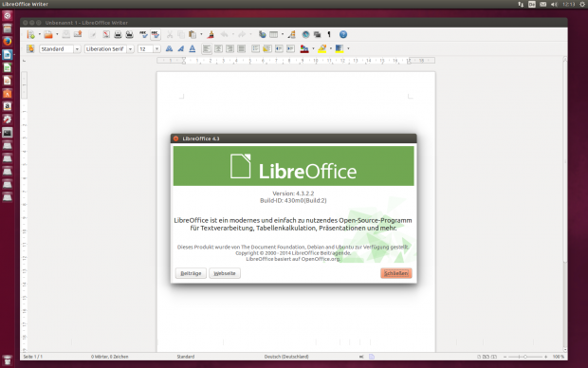
Task: Click Standard page style in status bar
Action: point(186,357)
